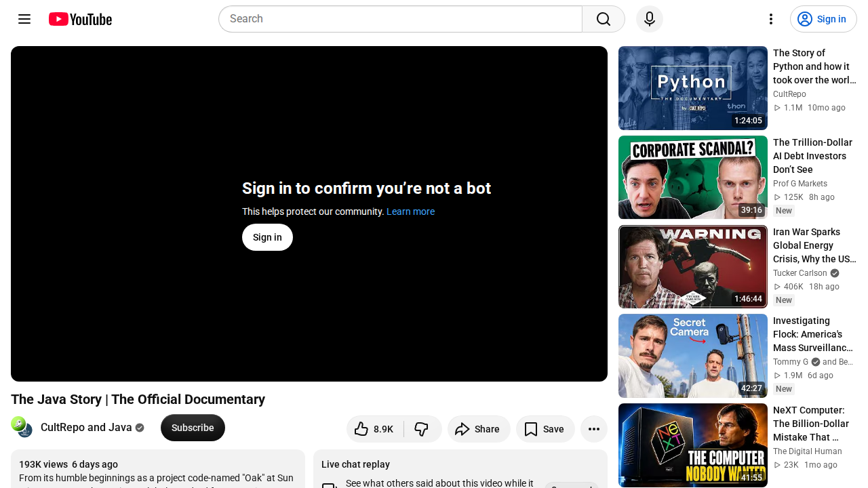Click the video title 'The Java Story'
Screen dimensions: 868x488
pyautogui.click(x=138, y=399)
